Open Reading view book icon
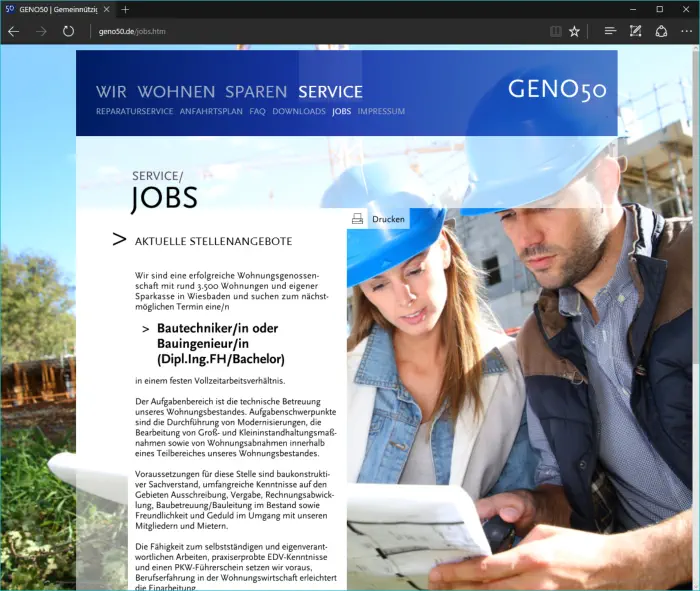700x591 pixels. pos(556,31)
